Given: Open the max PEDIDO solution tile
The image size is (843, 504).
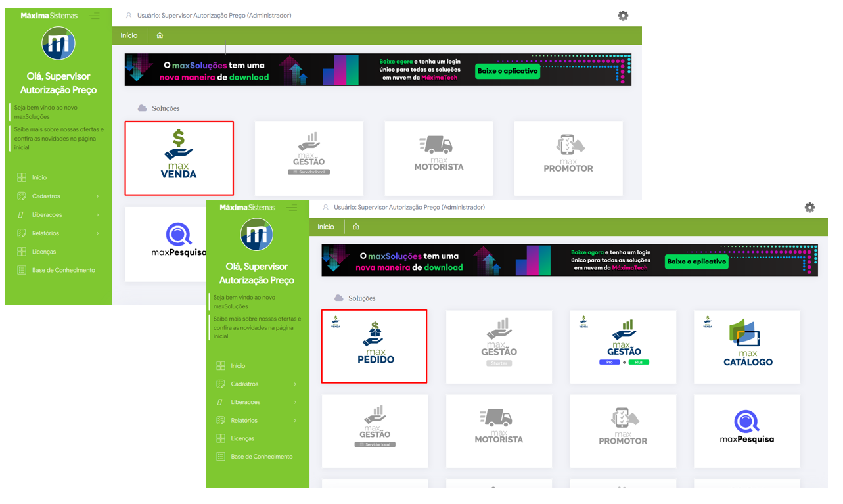Looking at the screenshot, I should tap(375, 346).
